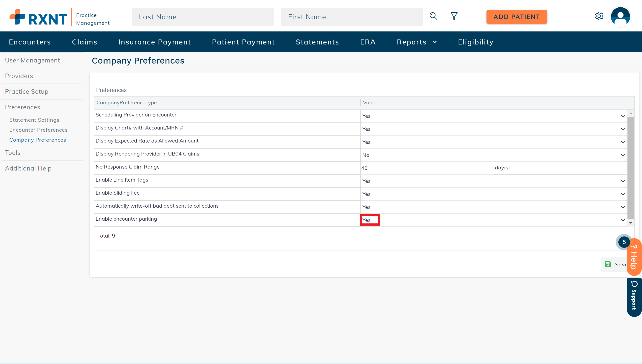
Task: Select Preferences in sidebar
Action: click(23, 107)
